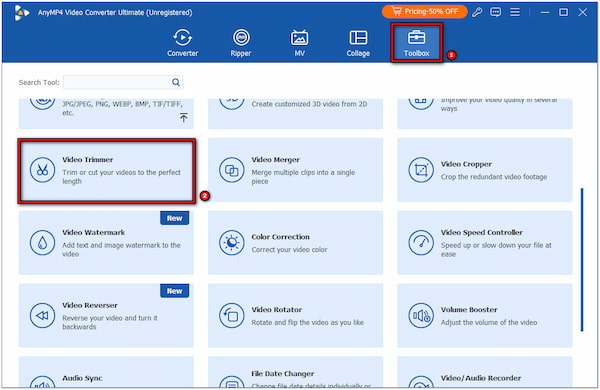The width and height of the screenshot is (600, 390).
Task: Open the Color Correction sun icon
Action: (x=232, y=242)
